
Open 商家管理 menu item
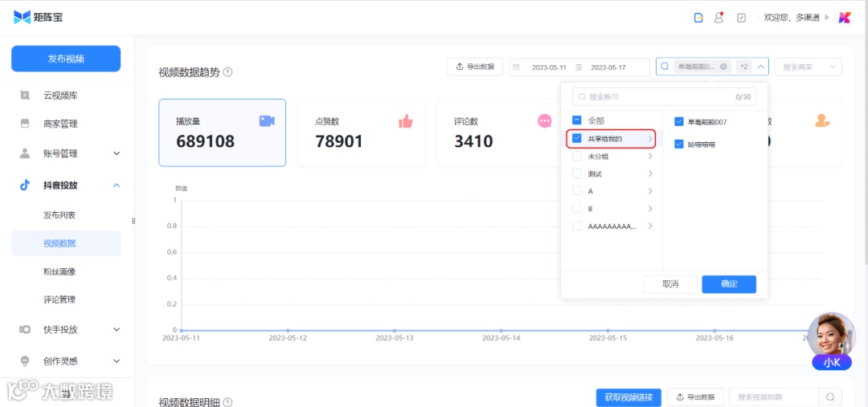pos(60,124)
